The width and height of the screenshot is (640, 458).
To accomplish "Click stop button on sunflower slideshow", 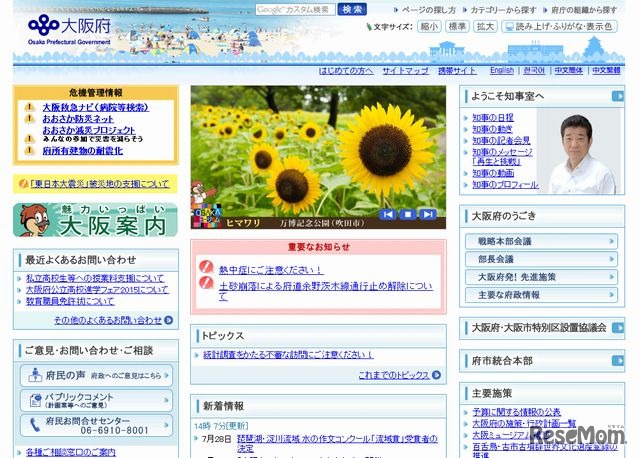I will click(408, 214).
